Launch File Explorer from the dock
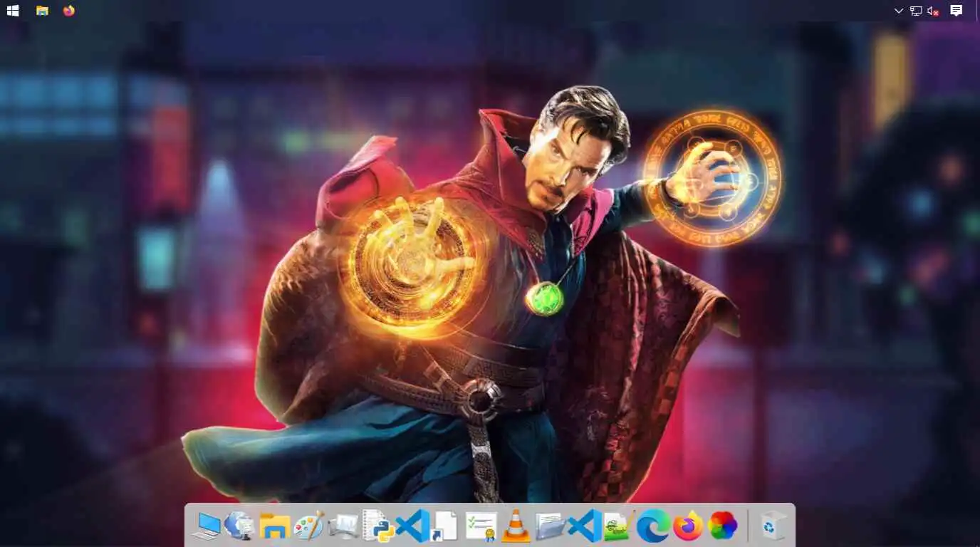The height and width of the screenshot is (547, 980). 274,526
